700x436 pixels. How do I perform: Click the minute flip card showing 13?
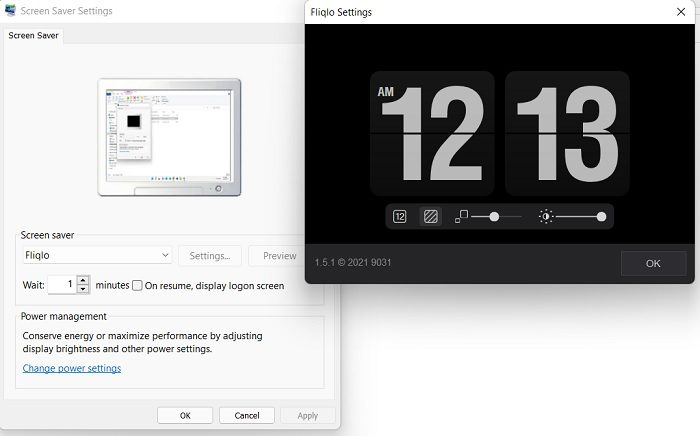coord(567,133)
